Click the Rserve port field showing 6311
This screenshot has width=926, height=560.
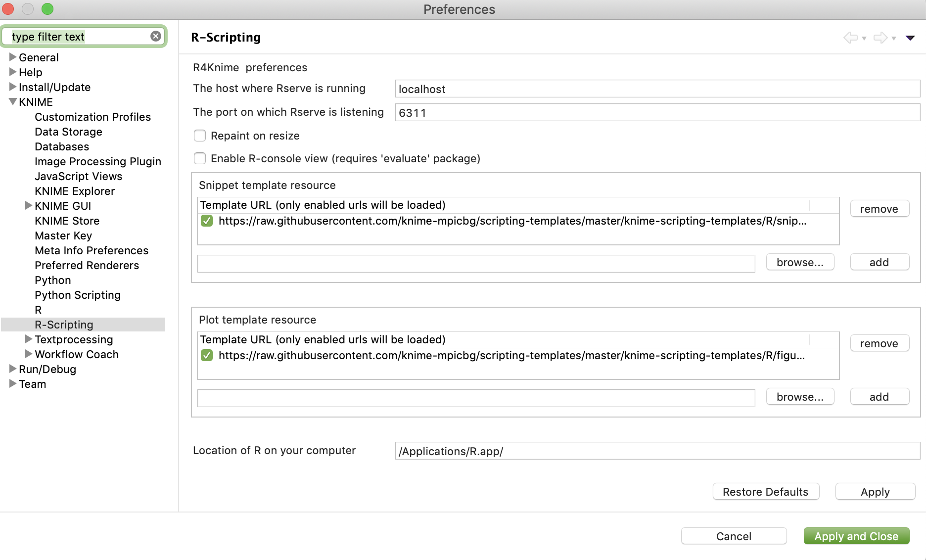[657, 113]
